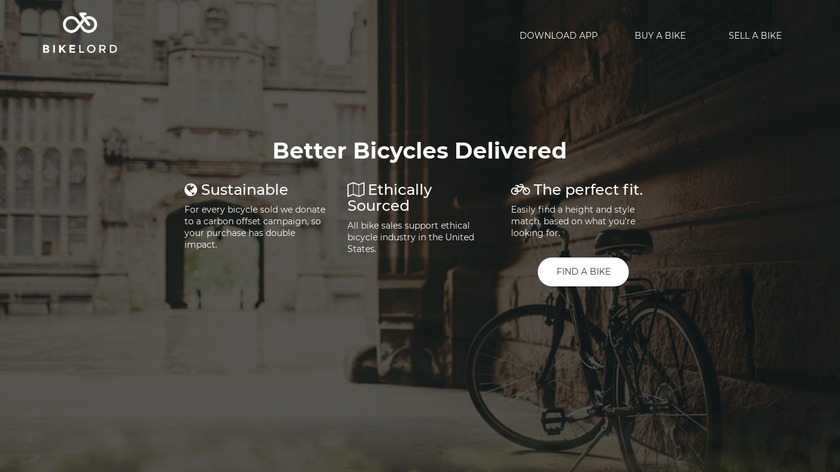Select the Sustainable heading
Image resolution: width=840 pixels, height=472 pixels.
[244, 190]
